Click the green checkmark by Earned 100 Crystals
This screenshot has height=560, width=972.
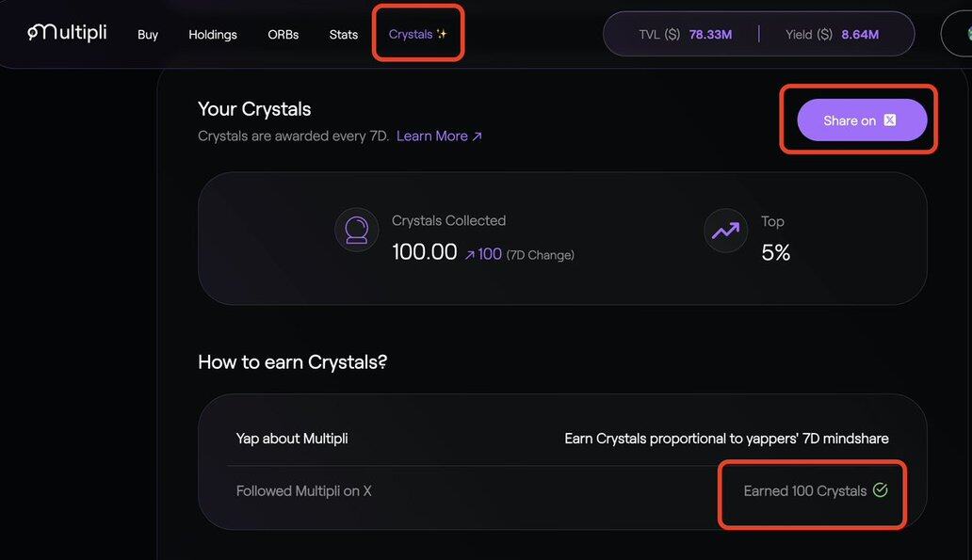pos(881,490)
